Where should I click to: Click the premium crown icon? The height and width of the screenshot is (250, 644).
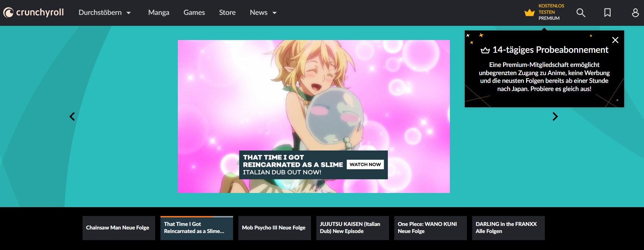[x=530, y=13]
